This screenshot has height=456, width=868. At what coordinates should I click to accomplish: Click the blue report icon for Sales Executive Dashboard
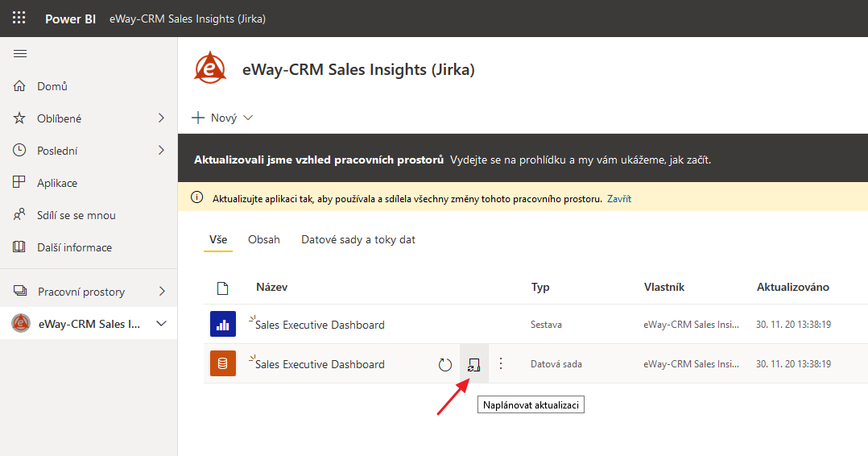pos(223,324)
